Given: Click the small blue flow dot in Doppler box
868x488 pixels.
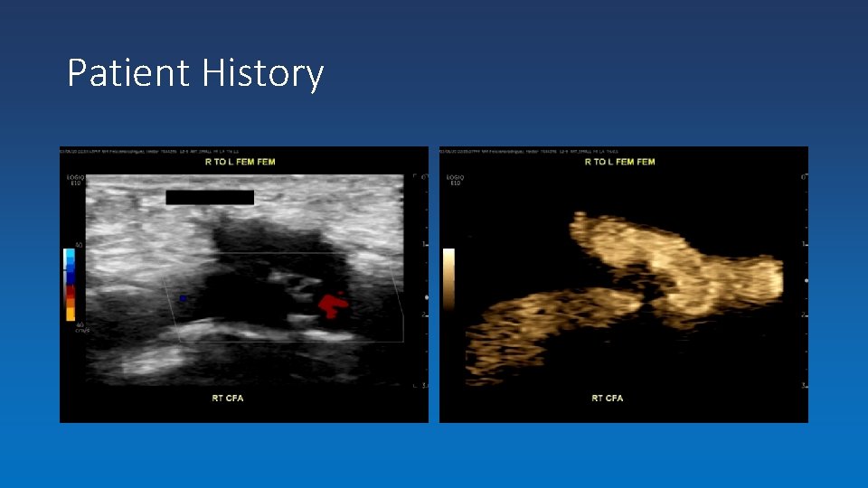Looking at the screenshot, I should [183, 298].
